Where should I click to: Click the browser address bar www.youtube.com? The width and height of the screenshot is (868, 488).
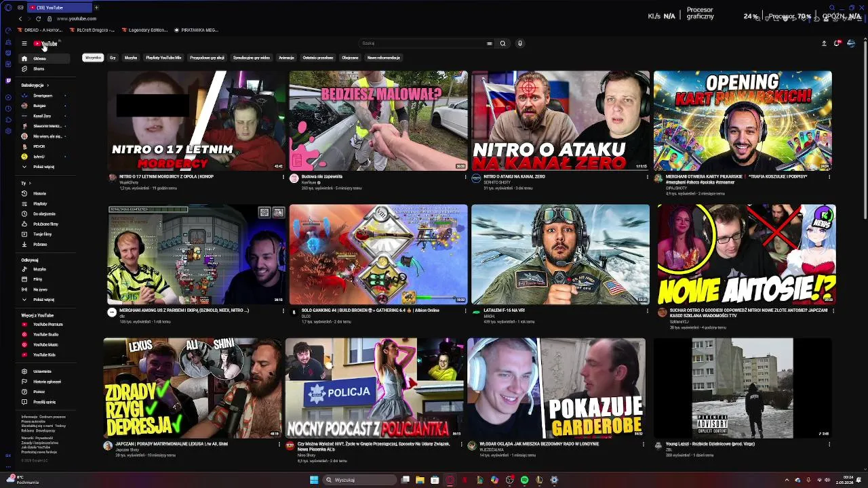[77, 18]
